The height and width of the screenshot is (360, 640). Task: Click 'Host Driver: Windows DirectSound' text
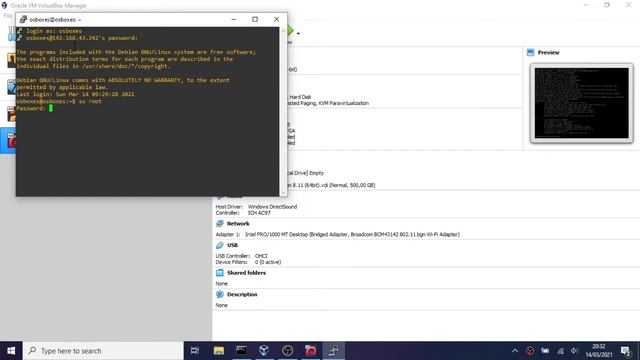(x=256, y=207)
